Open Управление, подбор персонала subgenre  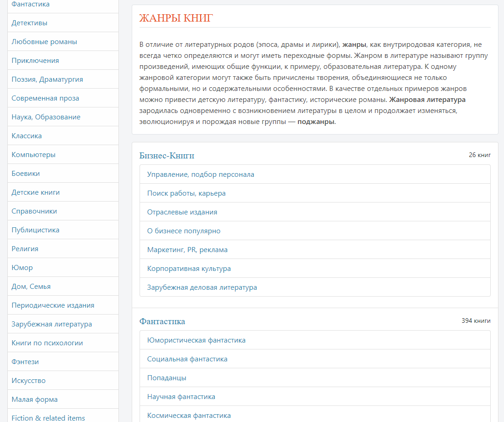coord(201,174)
